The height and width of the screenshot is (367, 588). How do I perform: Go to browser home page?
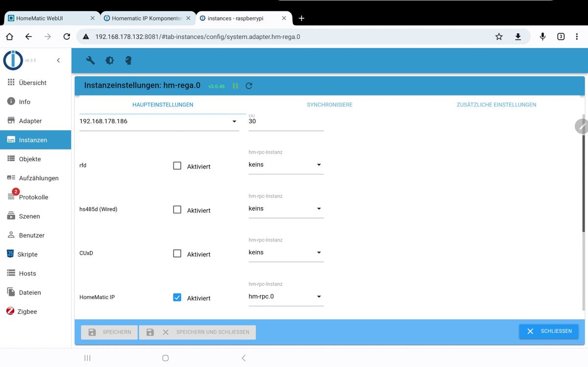[9, 37]
